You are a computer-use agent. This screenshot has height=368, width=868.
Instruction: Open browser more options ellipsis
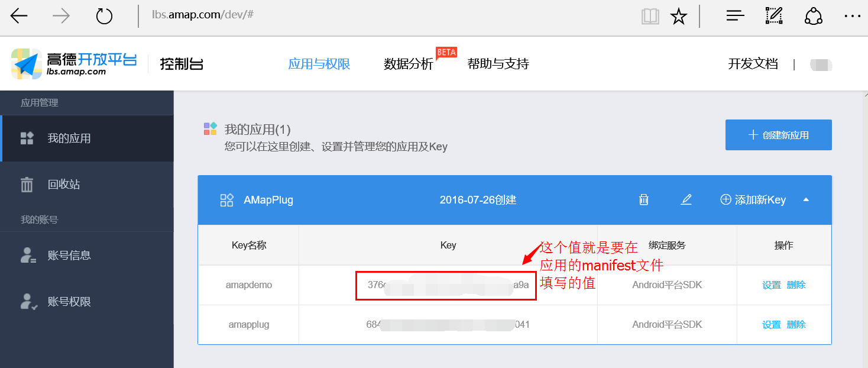(x=853, y=16)
